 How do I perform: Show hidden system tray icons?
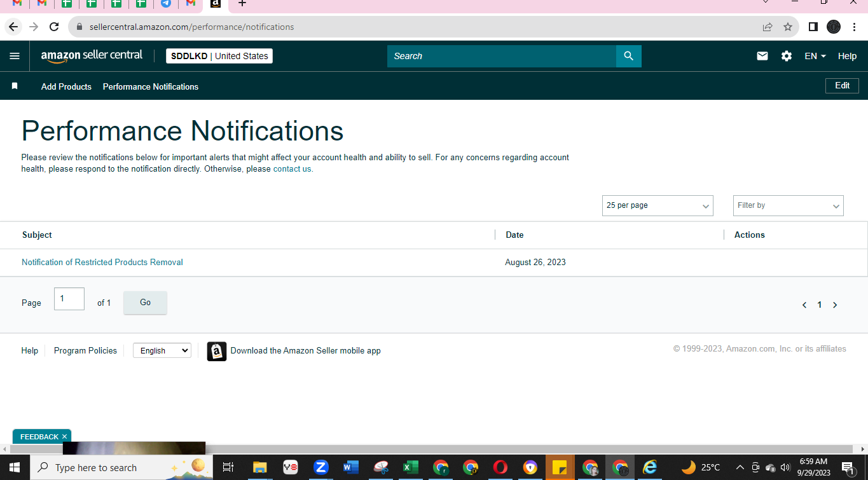tap(740, 467)
